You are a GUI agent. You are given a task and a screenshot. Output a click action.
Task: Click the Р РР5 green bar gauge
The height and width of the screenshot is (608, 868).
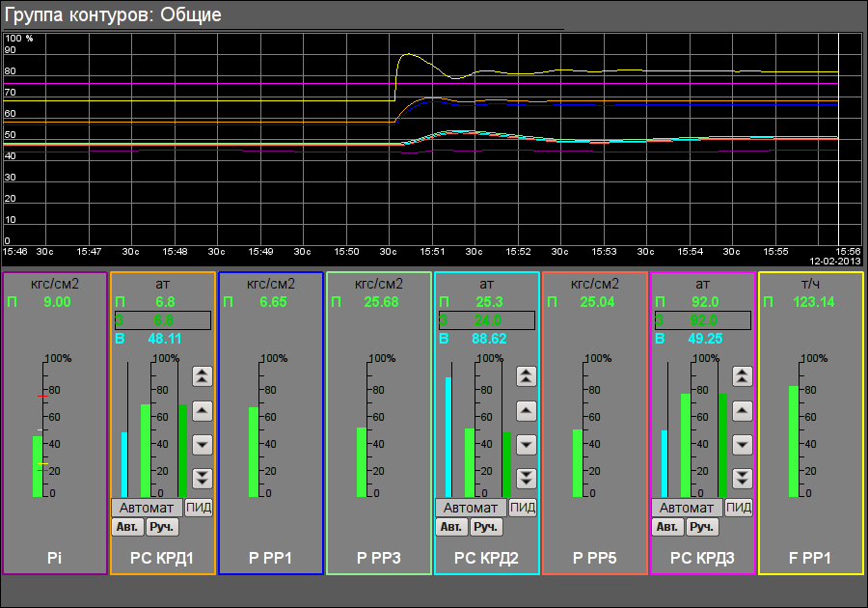click(578, 463)
